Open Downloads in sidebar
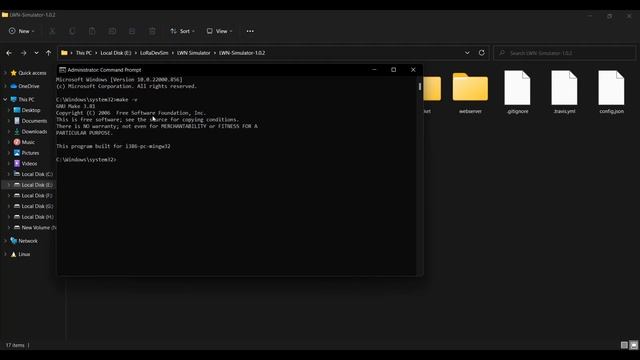The width and height of the screenshot is (640, 360). click(34, 131)
